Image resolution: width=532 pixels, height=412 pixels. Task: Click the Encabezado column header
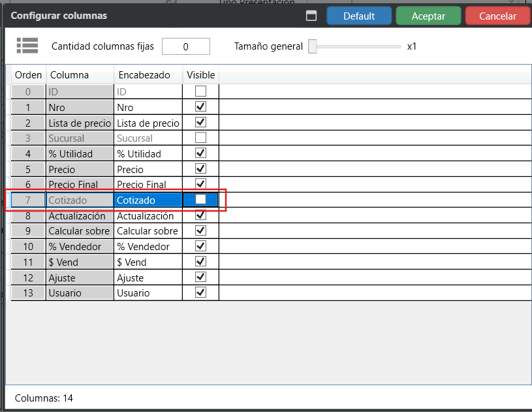point(144,75)
